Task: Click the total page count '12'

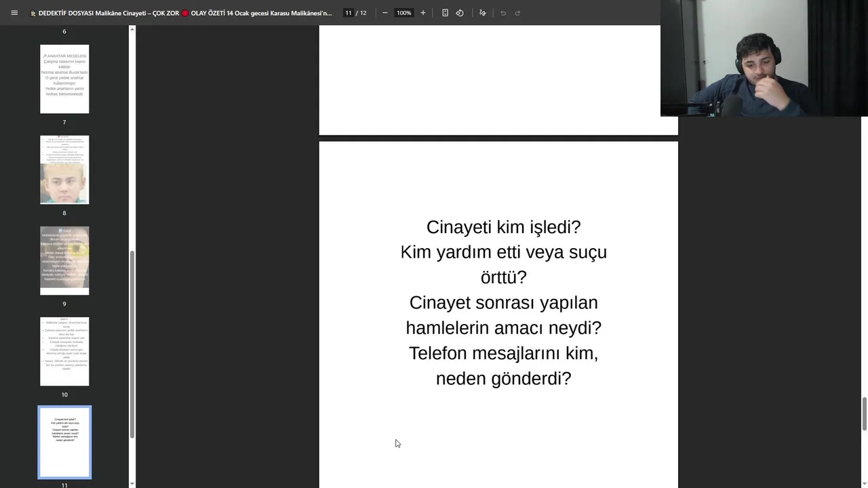Action: 363,13
